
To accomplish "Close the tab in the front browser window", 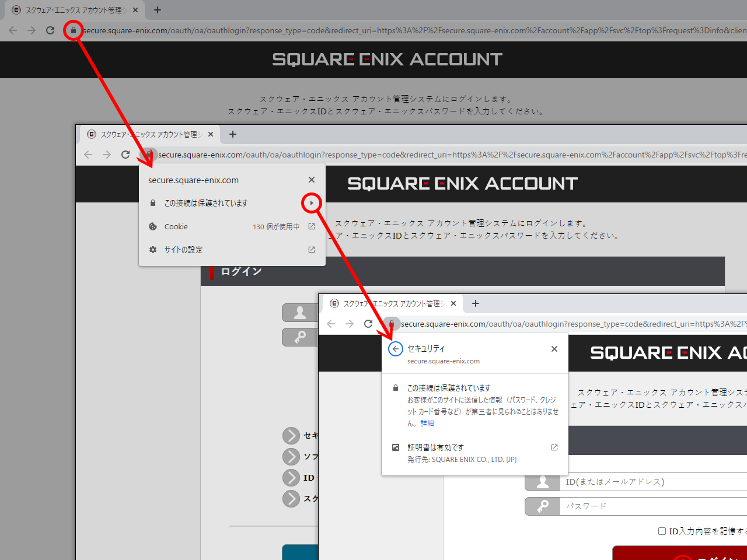I will point(453,303).
